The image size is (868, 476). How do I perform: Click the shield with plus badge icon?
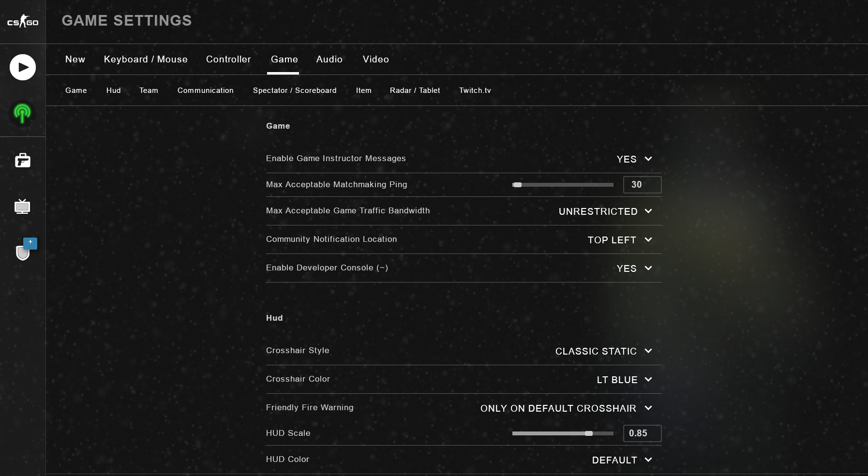pyautogui.click(x=23, y=251)
